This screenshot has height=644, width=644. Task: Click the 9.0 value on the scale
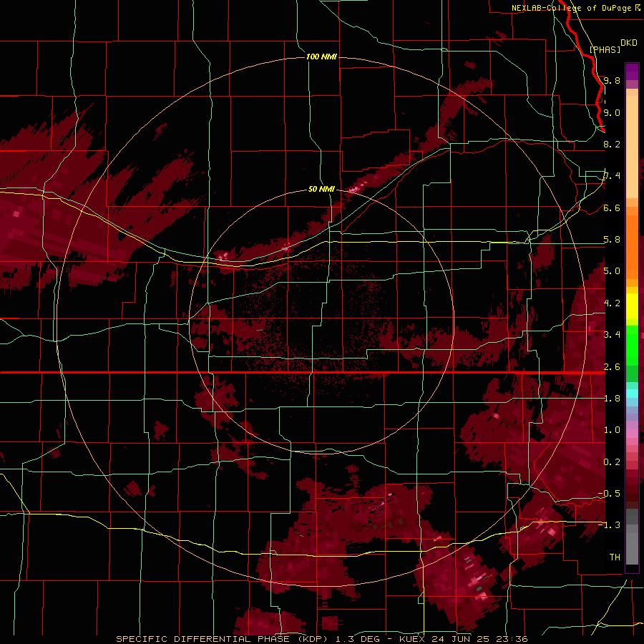point(612,112)
